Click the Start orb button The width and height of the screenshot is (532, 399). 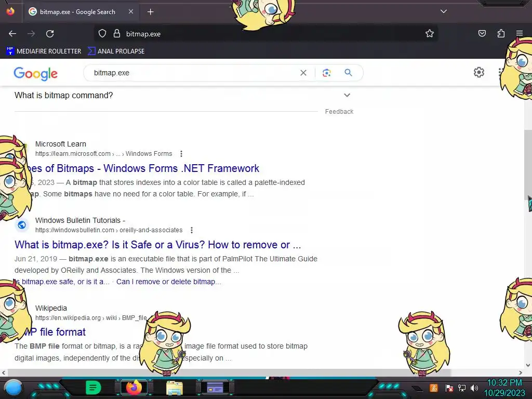coord(14,388)
